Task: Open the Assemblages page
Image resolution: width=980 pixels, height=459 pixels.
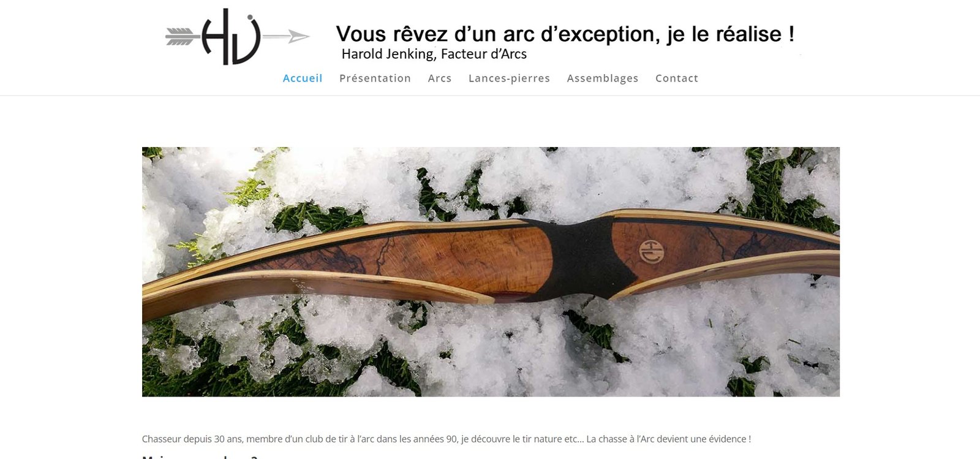Action: click(x=603, y=78)
